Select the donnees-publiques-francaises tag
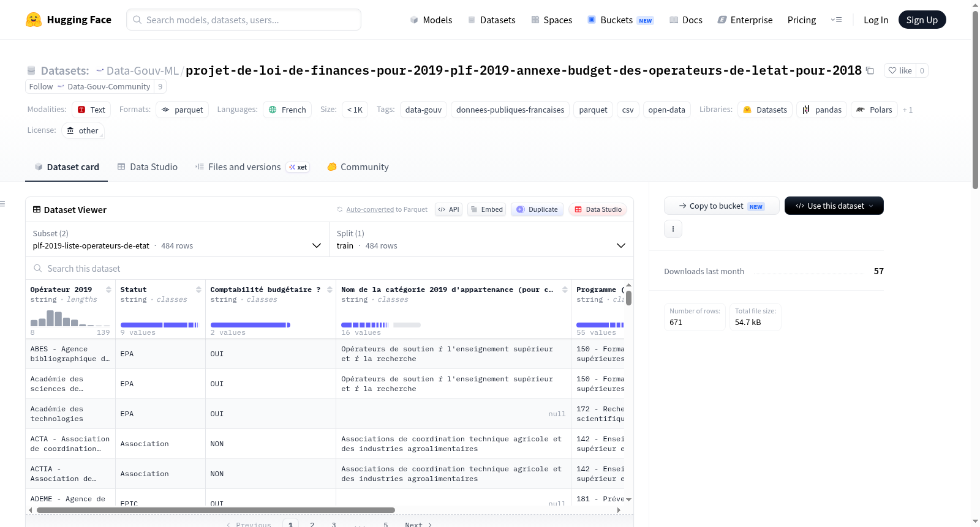 click(510, 110)
